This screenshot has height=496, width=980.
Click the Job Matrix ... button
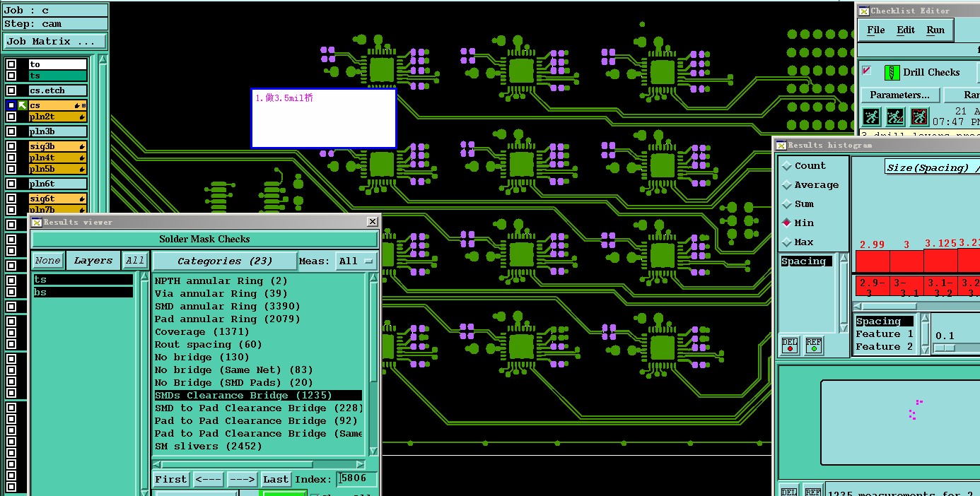tap(54, 42)
